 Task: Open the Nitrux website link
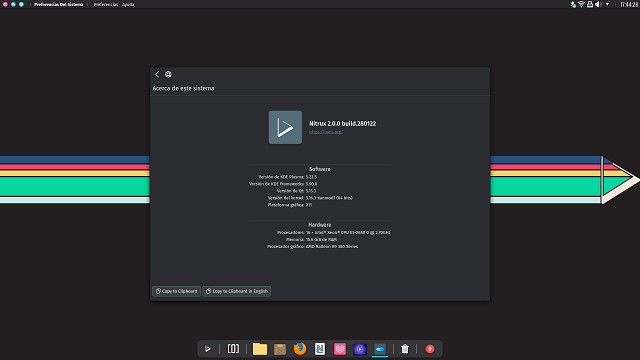(326, 132)
